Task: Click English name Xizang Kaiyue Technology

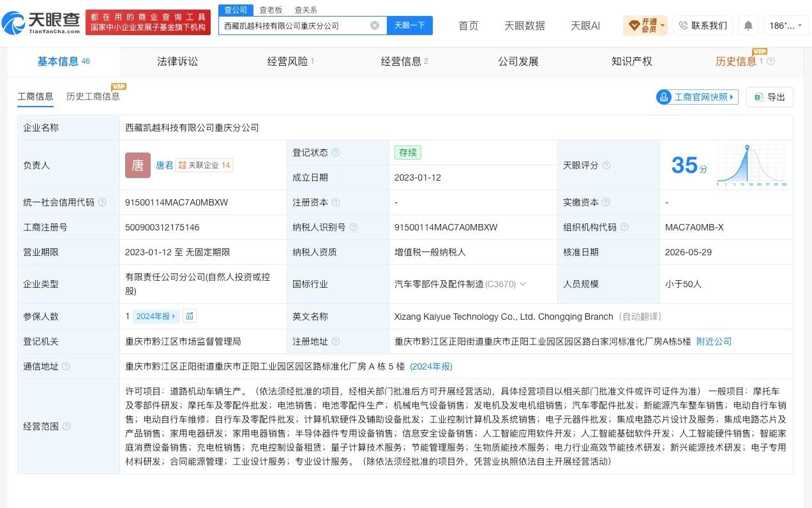Action: tap(504, 317)
